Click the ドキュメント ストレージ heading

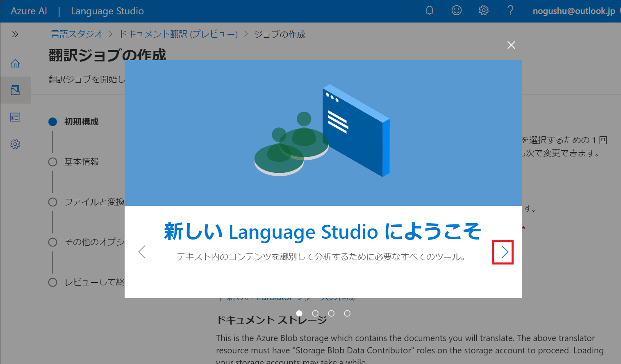pyautogui.click(x=272, y=320)
